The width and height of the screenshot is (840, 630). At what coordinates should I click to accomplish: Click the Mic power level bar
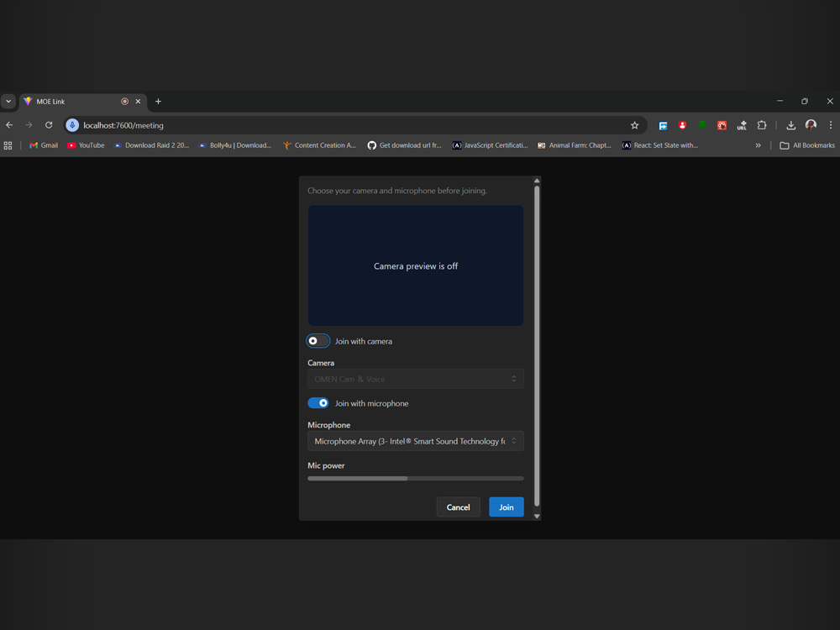(415, 479)
